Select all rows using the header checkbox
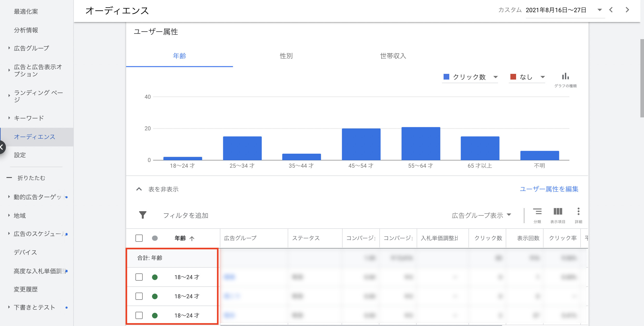644x326 pixels. click(x=139, y=238)
